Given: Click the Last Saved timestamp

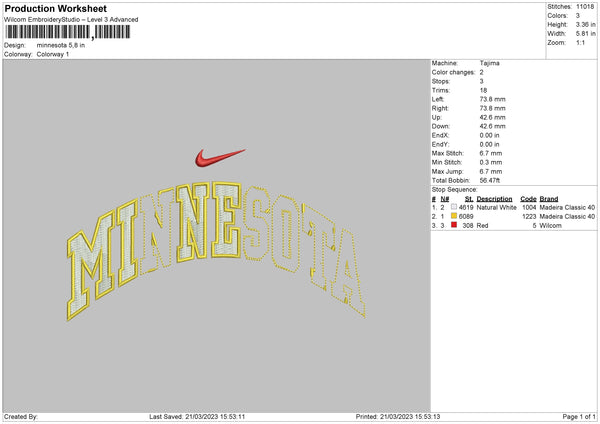Looking at the screenshot, I should [197, 417].
